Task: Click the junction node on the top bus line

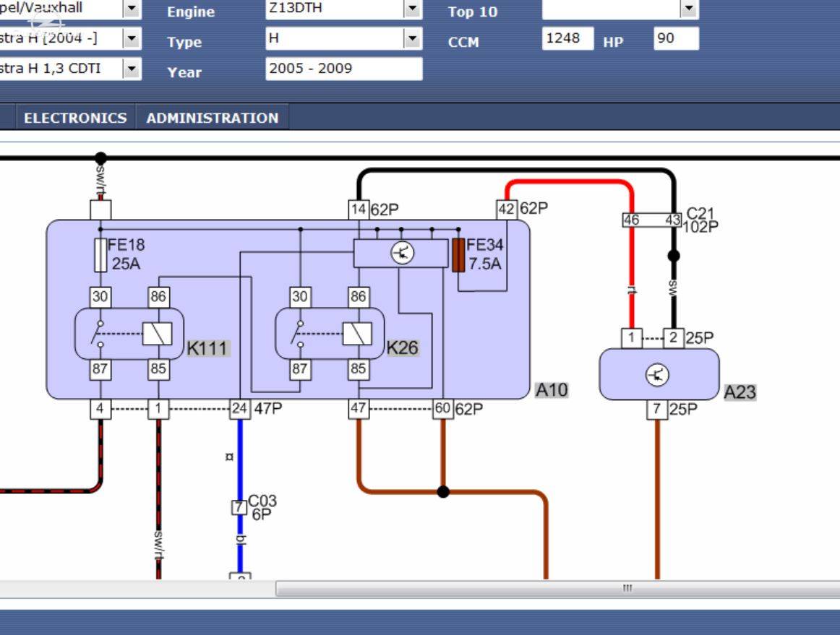Action: click(100, 158)
